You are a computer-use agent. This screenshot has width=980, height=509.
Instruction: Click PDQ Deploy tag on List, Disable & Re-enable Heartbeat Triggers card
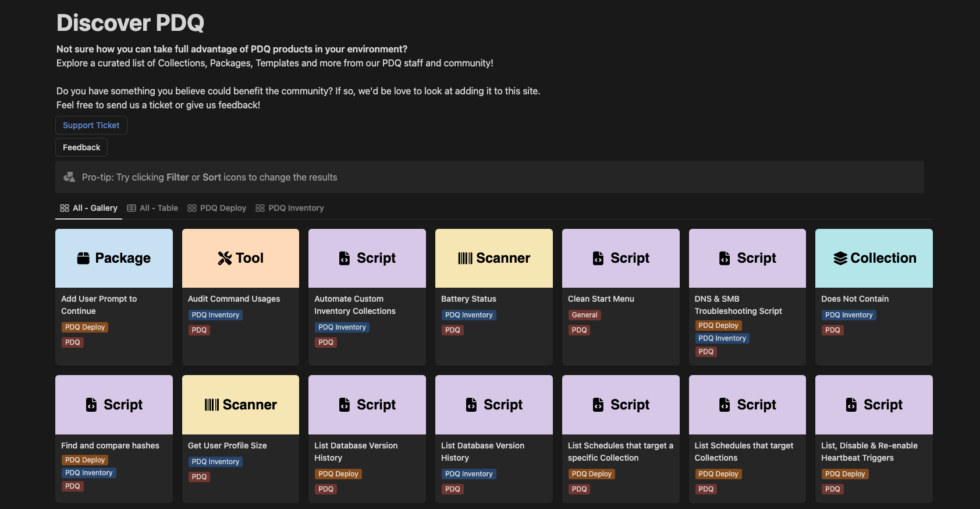point(845,474)
